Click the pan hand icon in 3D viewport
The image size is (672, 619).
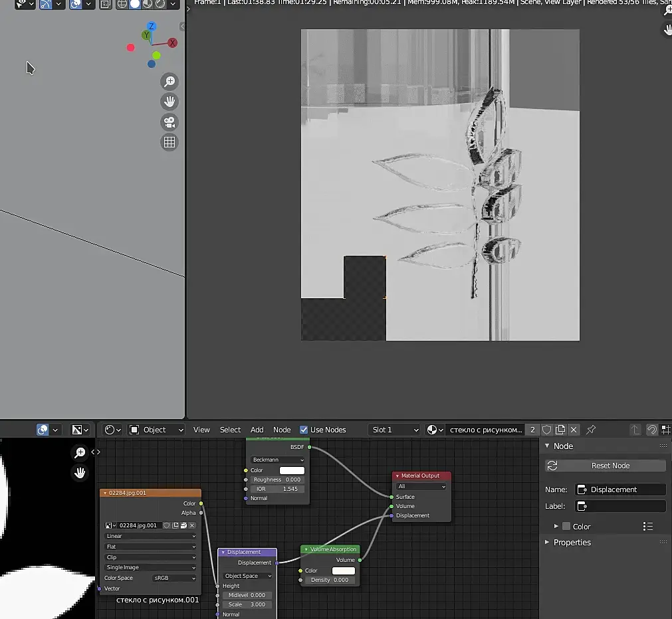point(169,102)
